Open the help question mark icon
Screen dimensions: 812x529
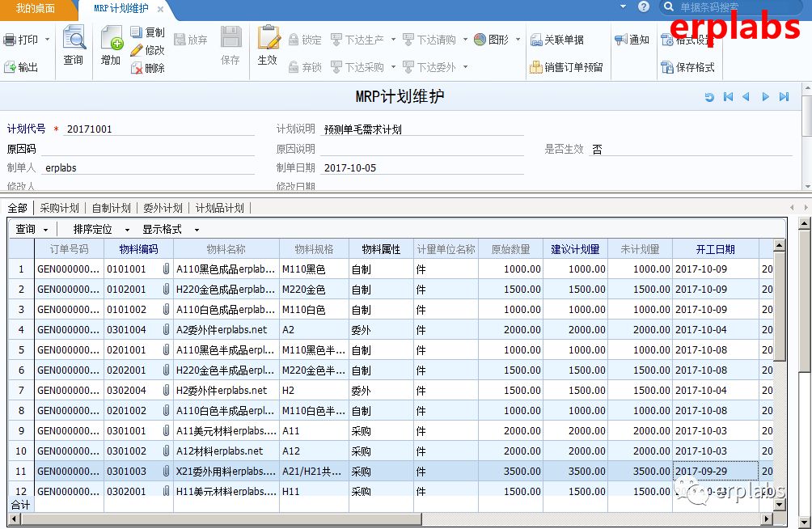[644, 6]
